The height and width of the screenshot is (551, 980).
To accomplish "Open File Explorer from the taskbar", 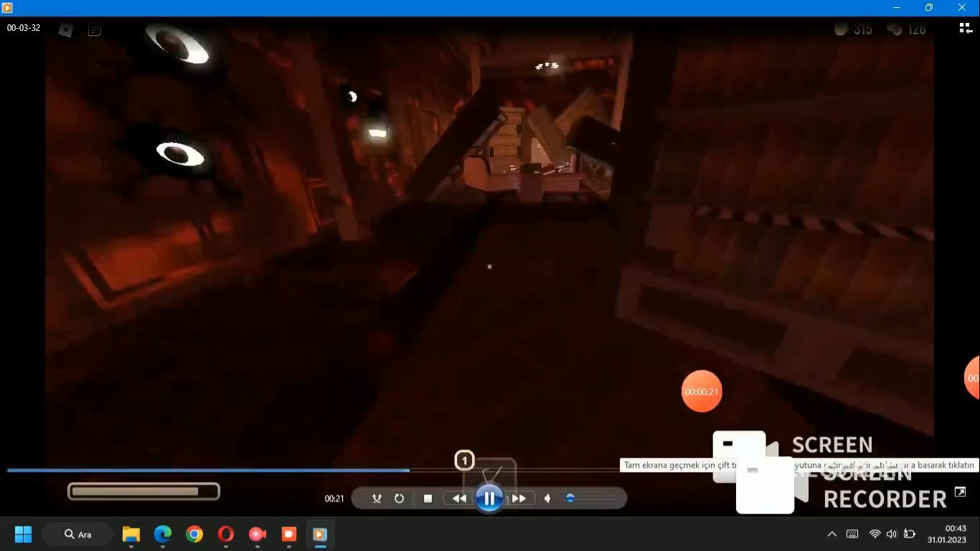I will tap(131, 534).
